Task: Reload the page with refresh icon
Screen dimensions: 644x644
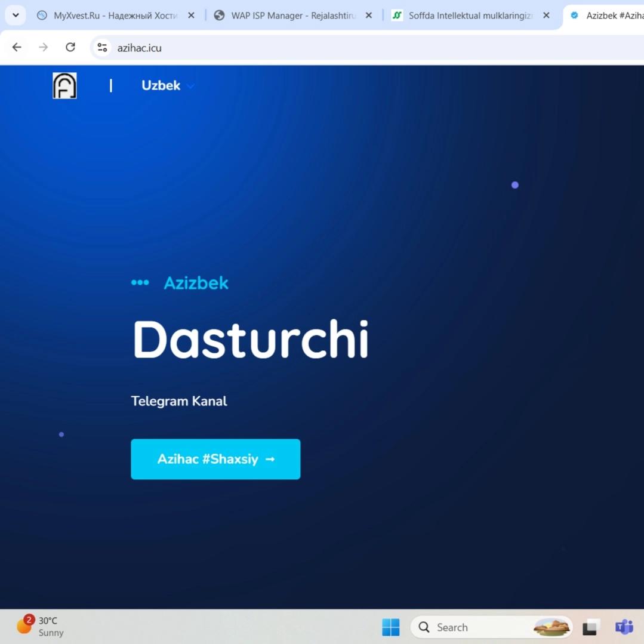Action: pos(70,47)
